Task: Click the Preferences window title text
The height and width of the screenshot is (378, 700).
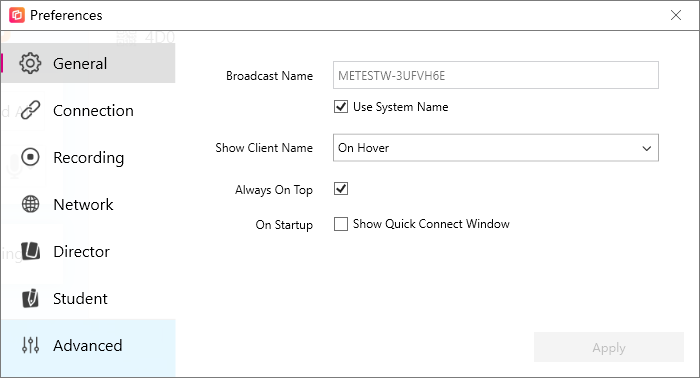Action: point(66,15)
